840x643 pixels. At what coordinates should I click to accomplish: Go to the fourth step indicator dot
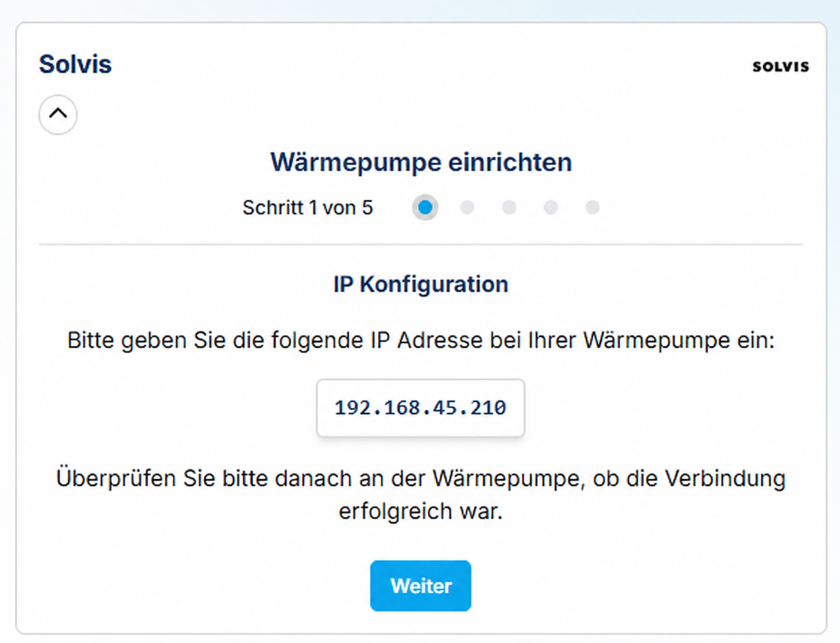(x=551, y=207)
